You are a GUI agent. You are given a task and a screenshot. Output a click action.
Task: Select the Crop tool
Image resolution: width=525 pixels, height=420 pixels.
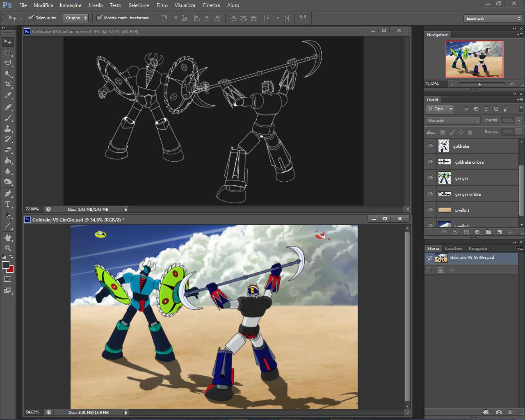pos(8,84)
